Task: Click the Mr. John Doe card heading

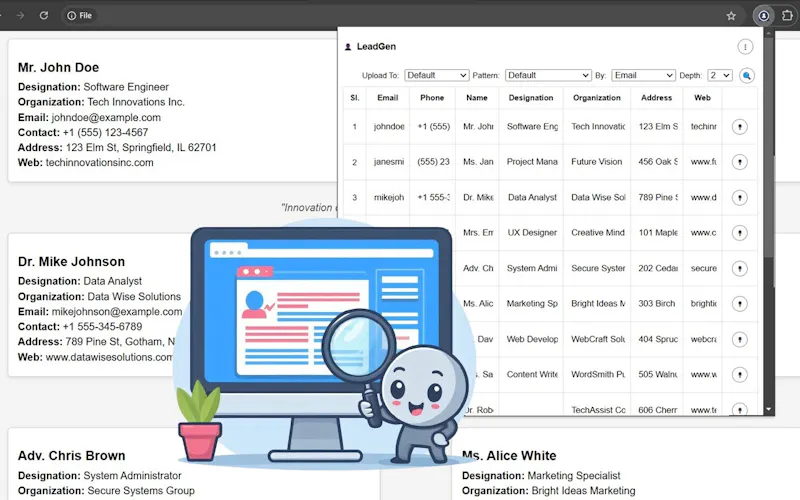Action: [x=58, y=67]
